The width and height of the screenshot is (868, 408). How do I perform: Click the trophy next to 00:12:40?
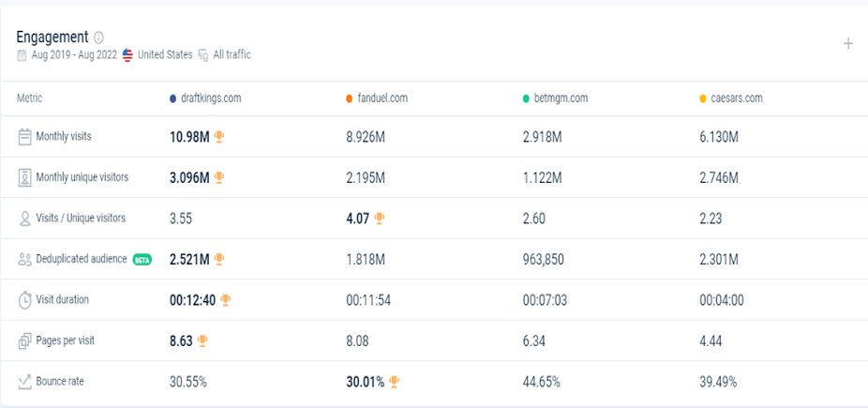pos(225,299)
